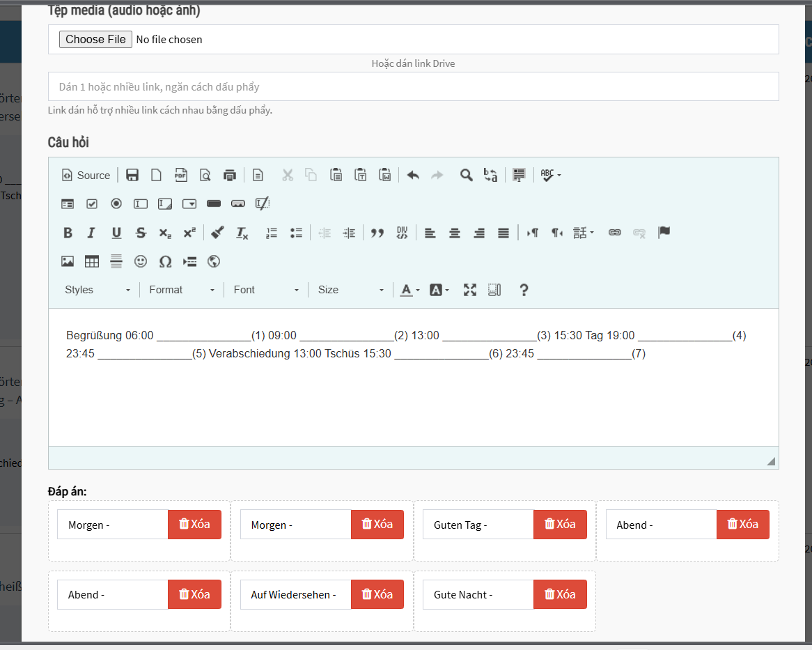The height and width of the screenshot is (650, 812).
Task: Expand the Font dropdown
Action: coord(266,290)
